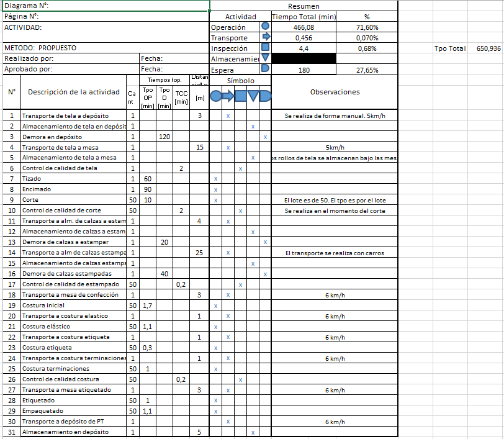Select the observation El transporte se realiza con carros
The height and width of the screenshot is (439, 504).
(x=335, y=253)
